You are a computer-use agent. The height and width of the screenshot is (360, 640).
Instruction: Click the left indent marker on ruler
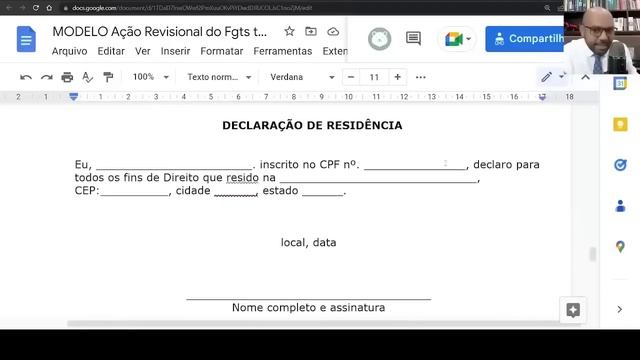[x=73, y=97]
